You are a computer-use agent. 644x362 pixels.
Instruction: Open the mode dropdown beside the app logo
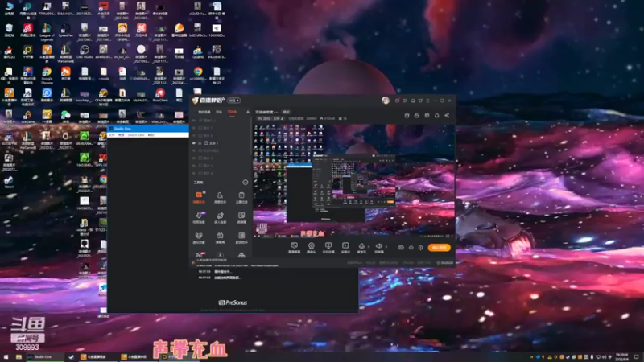pyautogui.click(x=233, y=101)
